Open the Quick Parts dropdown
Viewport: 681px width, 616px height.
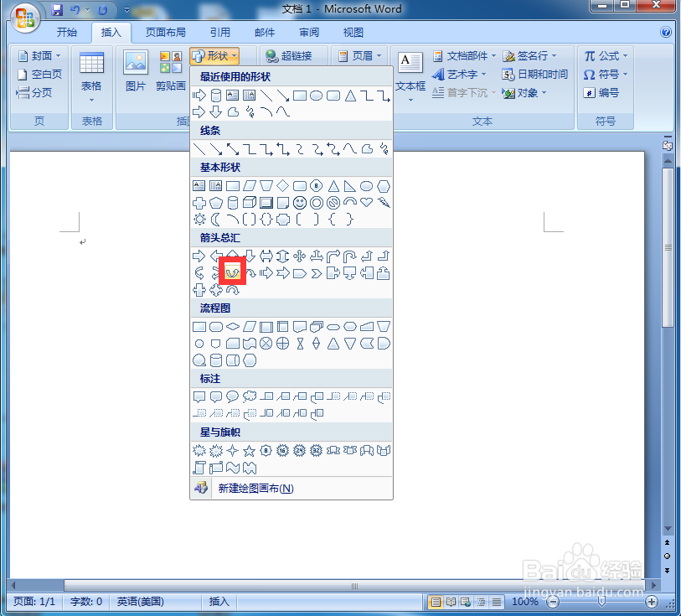tap(464, 56)
